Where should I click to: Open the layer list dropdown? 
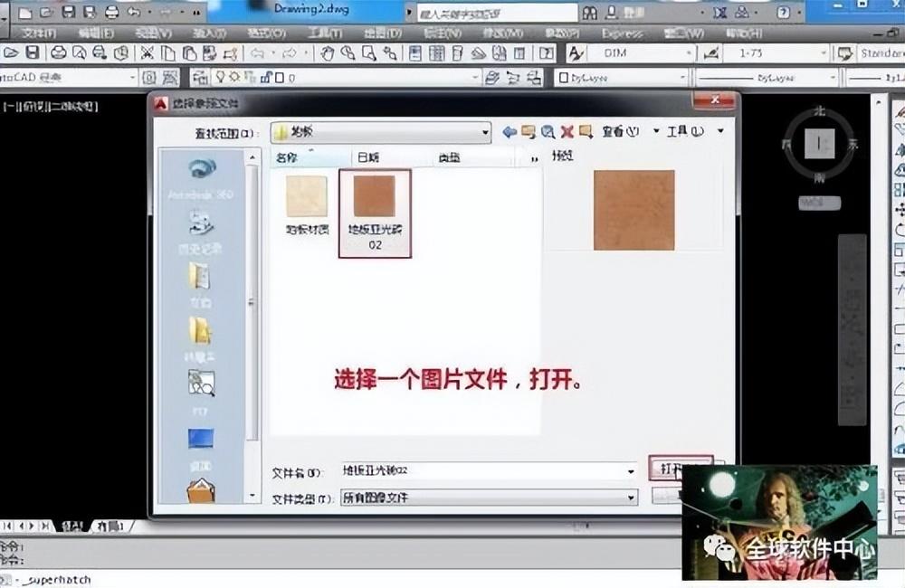(x=475, y=77)
